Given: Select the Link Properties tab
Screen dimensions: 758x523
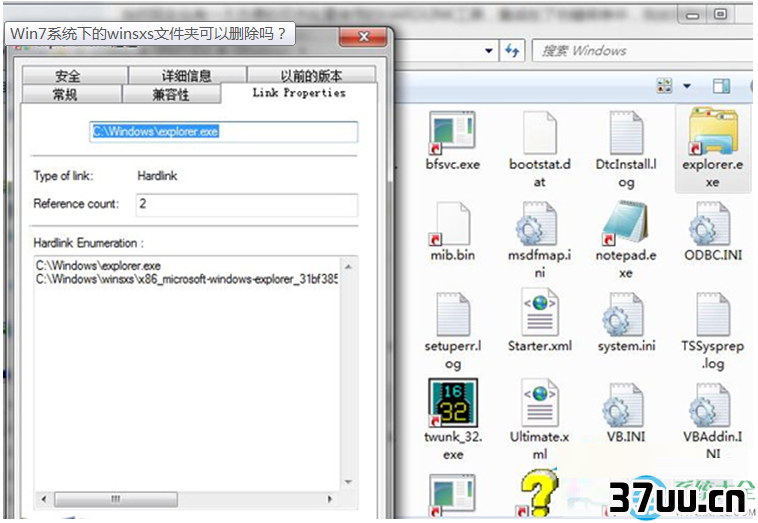Looking at the screenshot, I should click(299, 93).
